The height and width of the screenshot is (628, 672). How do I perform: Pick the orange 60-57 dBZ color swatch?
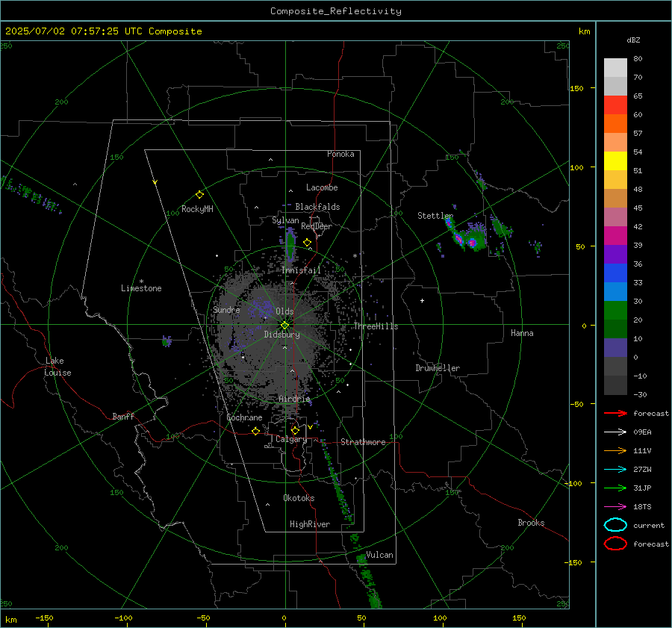tap(615, 124)
